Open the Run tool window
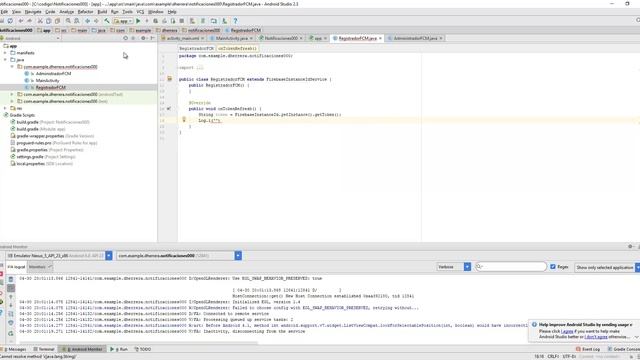This screenshot has height=360, width=640. tap(119, 349)
